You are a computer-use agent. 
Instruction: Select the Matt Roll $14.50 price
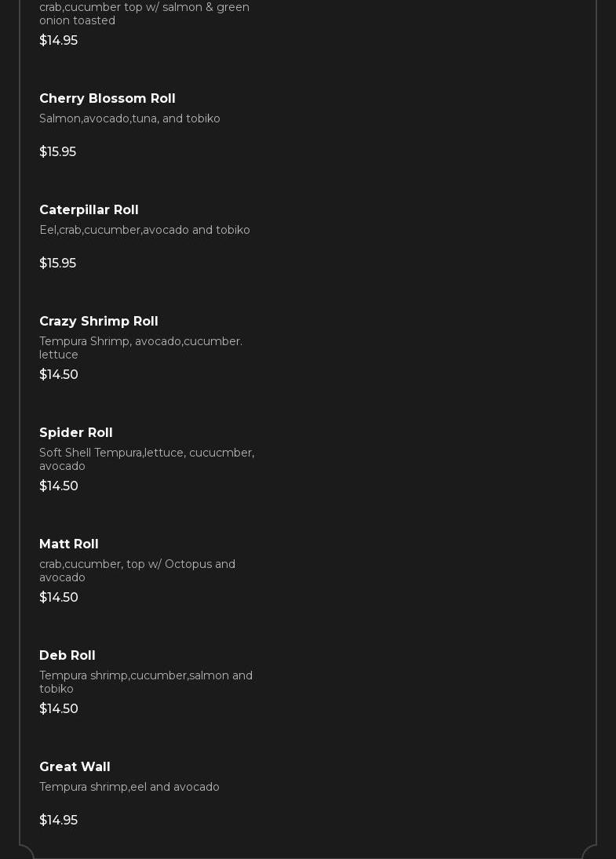tap(59, 598)
